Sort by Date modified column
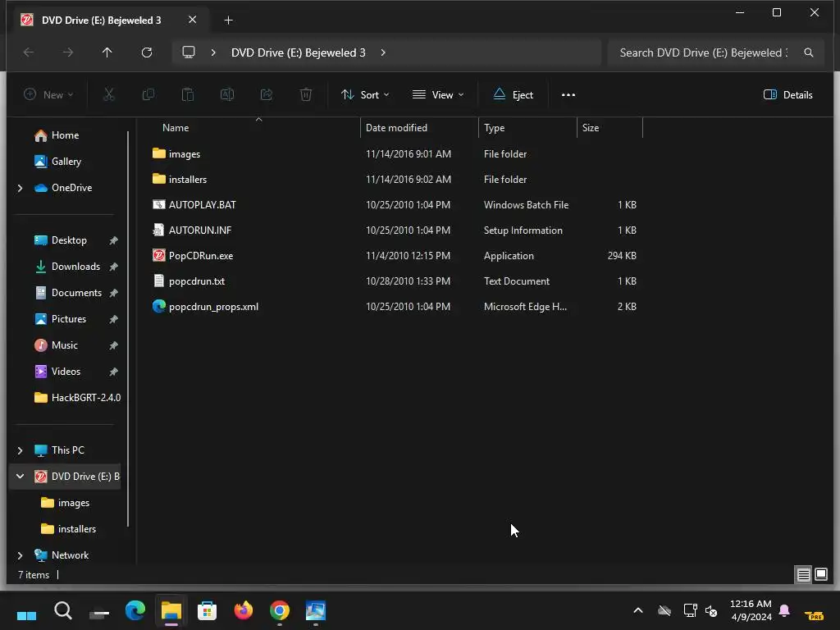The image size is (840, 630). (419, 127)
